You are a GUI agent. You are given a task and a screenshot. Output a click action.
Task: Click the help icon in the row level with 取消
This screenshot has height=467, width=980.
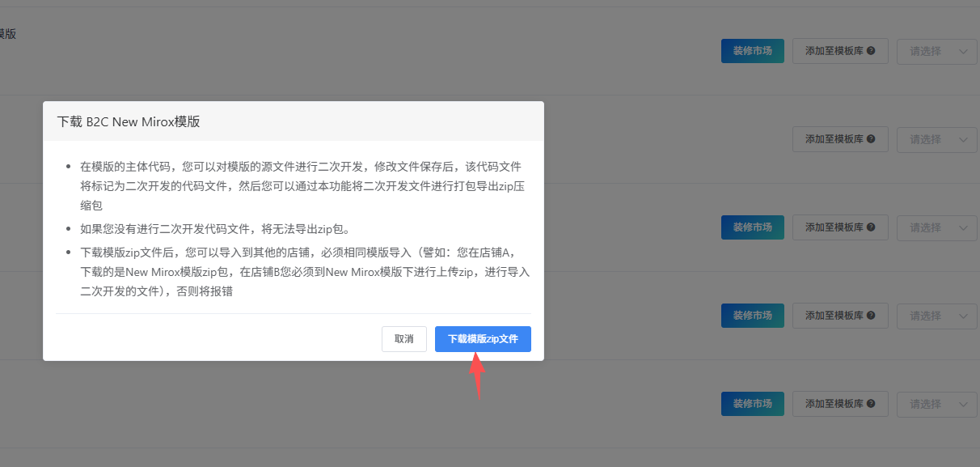pyautogui.click(x=871, y=316)
